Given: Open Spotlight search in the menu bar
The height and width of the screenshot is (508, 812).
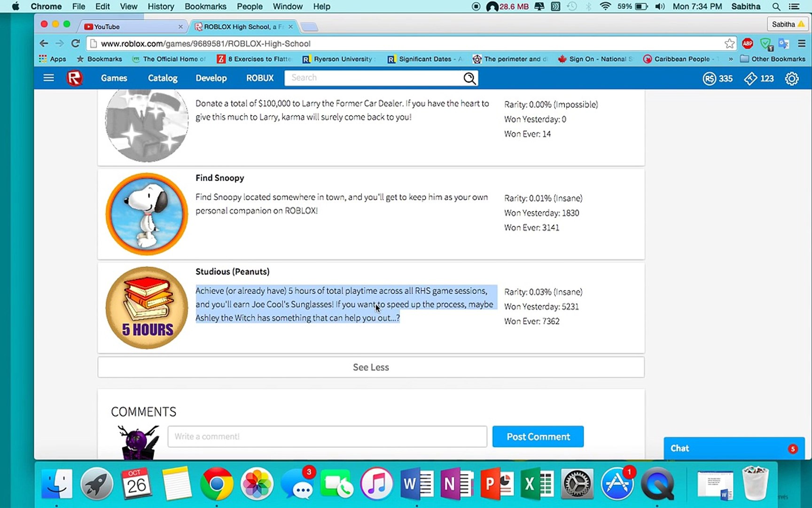Looking at the screenshot, I should point(776,7).
